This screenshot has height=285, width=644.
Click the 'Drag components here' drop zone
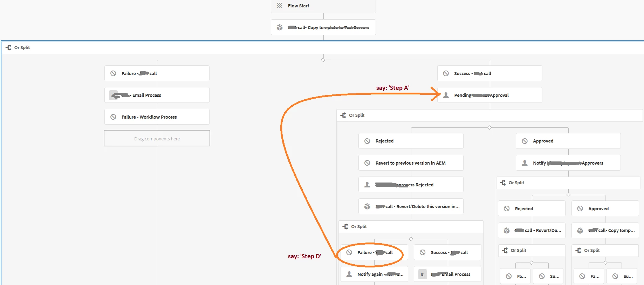coord(157,138)
